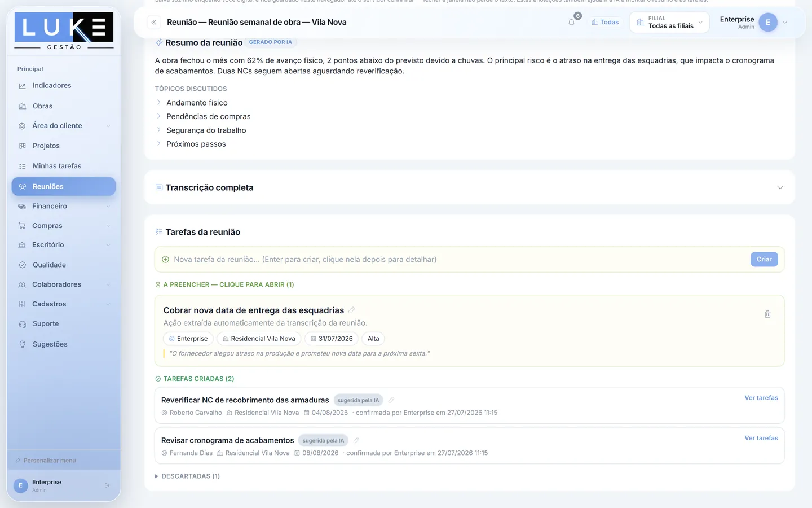Viewport: 812px width, 508px height.
Task: Click 'Ver tarefas' for Reverificar NC de recobrimento
Action: point(761,398)
